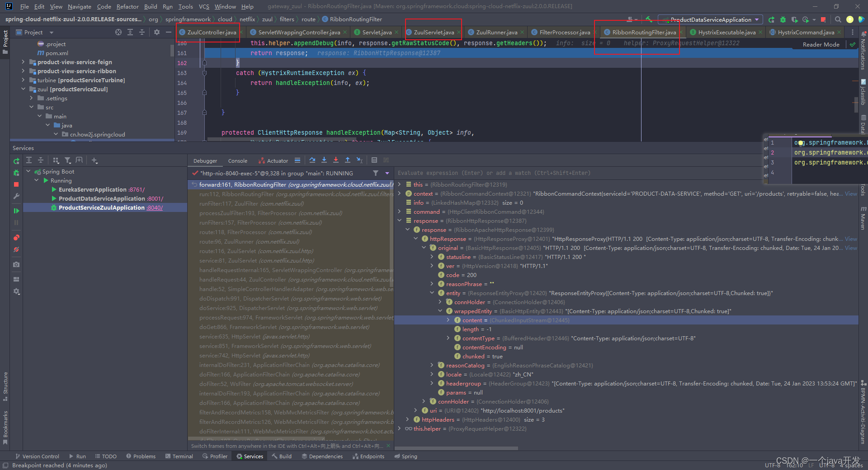Open the Terminal tool window
868x470 pixels.
click(179, 456)
